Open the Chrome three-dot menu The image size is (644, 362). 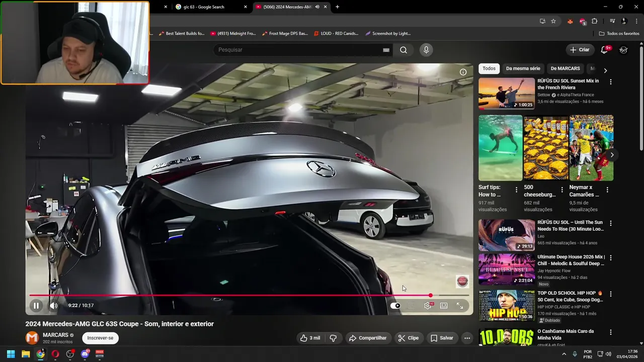click(637, 21)
